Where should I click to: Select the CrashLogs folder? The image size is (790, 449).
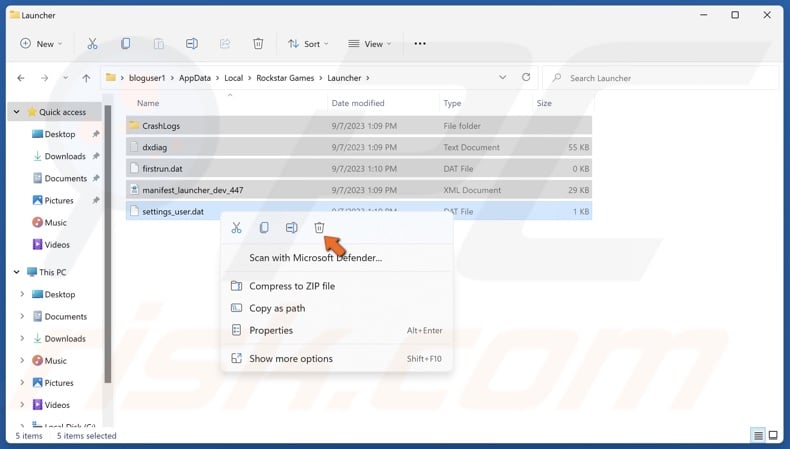point(359,126)
